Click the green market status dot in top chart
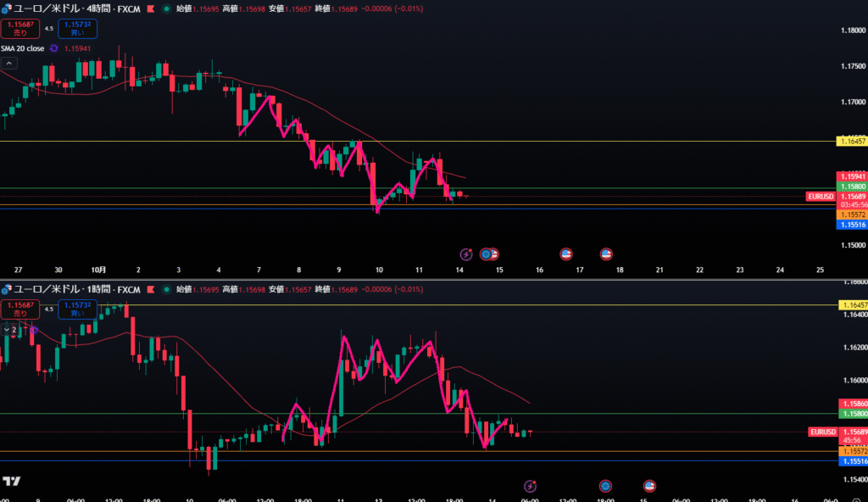The width and height of the screenshot is (868, 502). click(x=164, y=8)
